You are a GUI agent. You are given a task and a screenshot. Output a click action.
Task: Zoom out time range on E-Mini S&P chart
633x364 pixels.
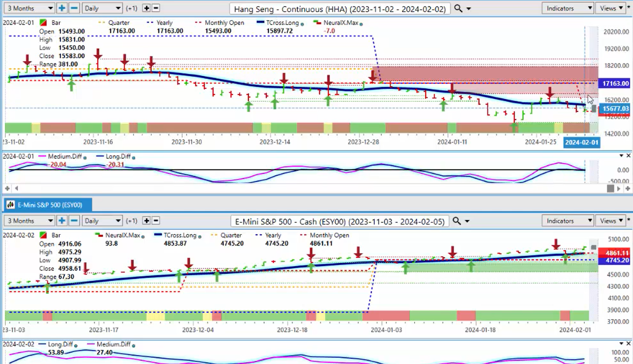click(74, 221)
